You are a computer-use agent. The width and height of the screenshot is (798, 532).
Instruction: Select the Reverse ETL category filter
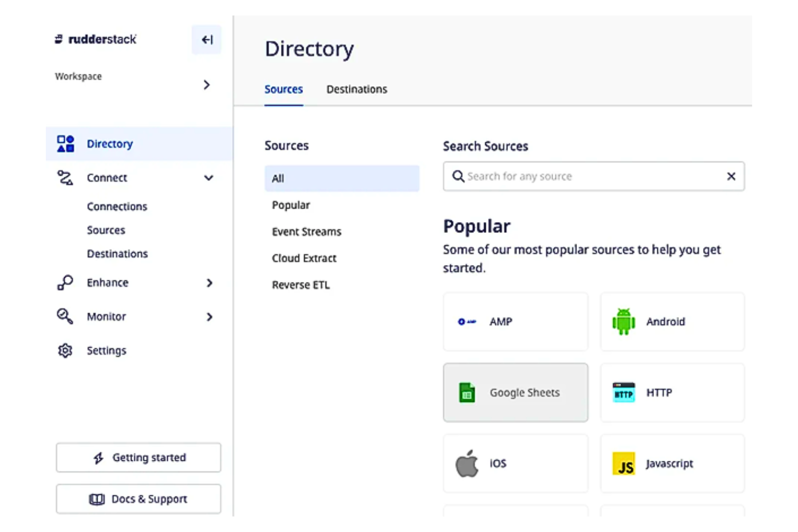[x=301, y=285]
